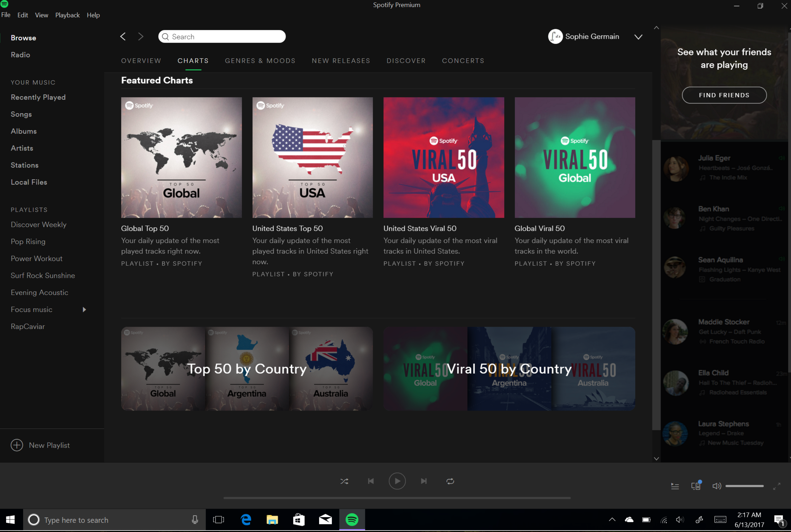This screenshot has width=791, height=532.
Task: Open Julia Eger's friend activity
Action: pyautogui.click(x=724, y=168)
